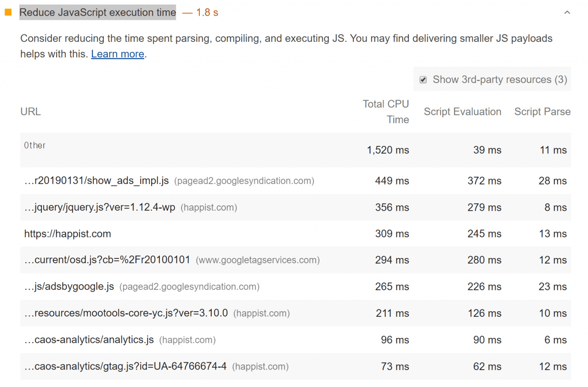Click the URL column header
The image size is (588, 387).
click(x=31, y=112)
